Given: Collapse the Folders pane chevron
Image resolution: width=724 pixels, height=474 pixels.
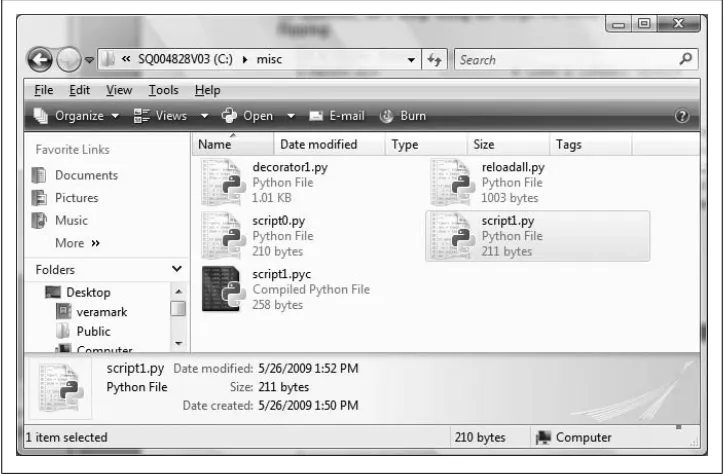Looking at the screenshot, I should [x=177, y=269].
